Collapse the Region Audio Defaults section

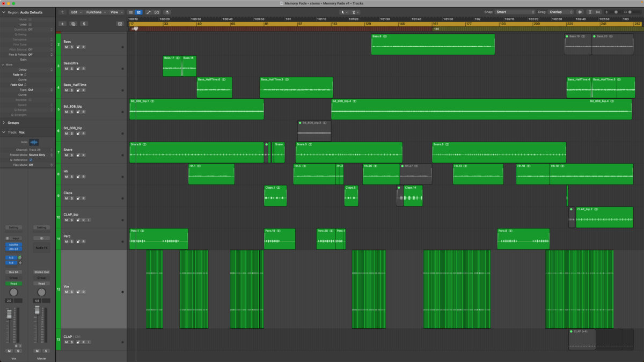click(3, 12)
